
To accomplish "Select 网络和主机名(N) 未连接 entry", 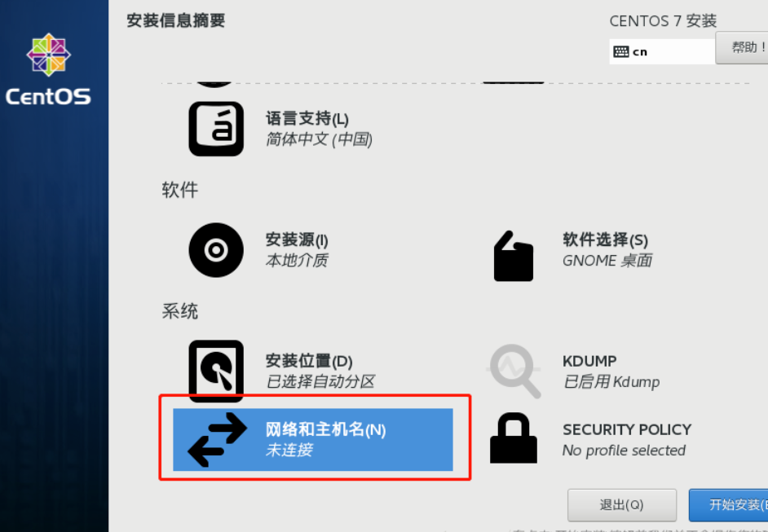I will (x=313, y=439).
